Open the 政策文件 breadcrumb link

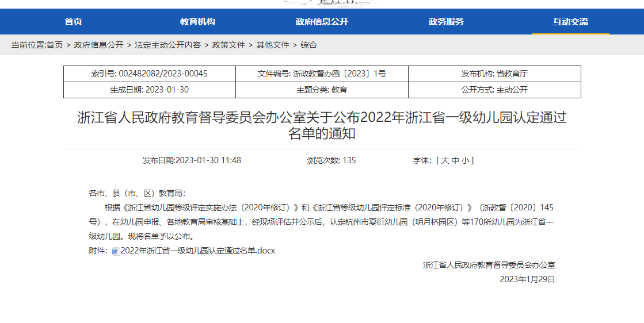228,45
